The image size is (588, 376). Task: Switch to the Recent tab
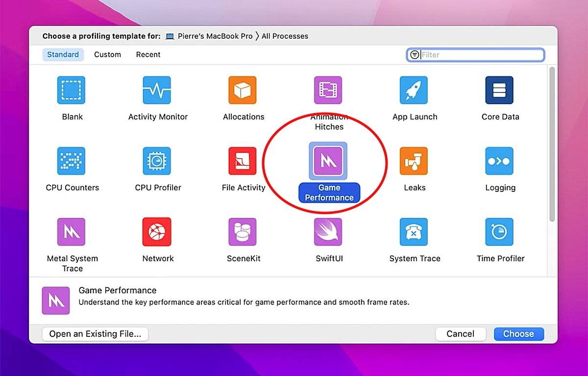[x=148, y=55]
